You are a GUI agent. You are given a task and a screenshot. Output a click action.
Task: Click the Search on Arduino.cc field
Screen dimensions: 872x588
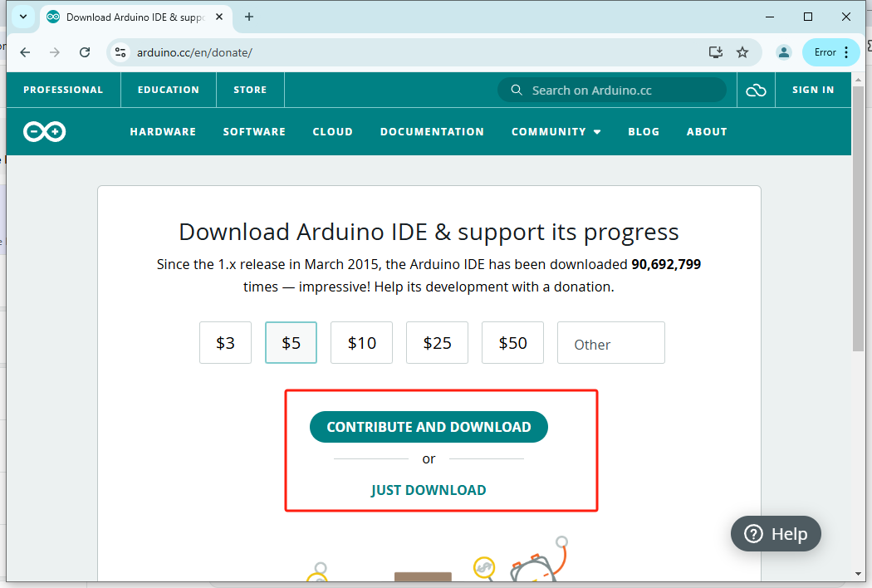pos(612,91)
